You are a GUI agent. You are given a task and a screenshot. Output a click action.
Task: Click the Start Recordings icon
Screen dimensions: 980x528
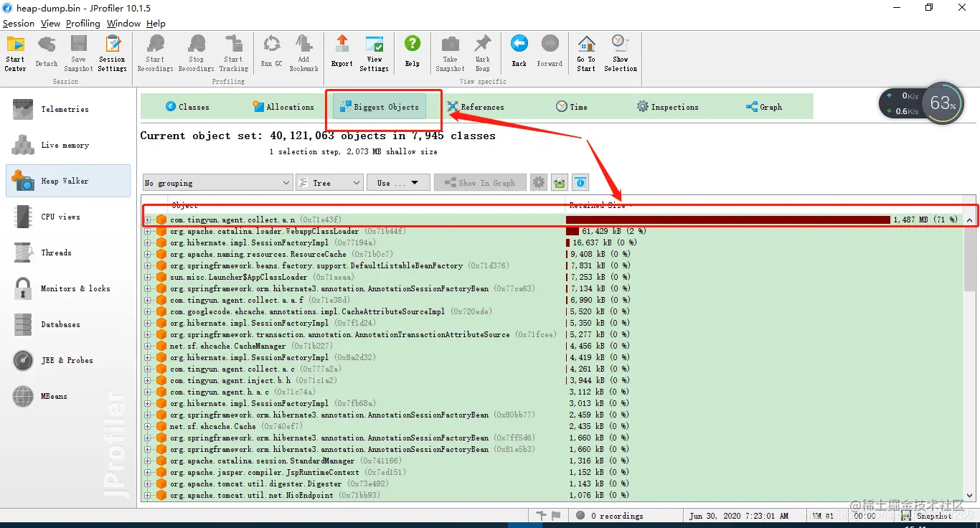coord(155,52)
